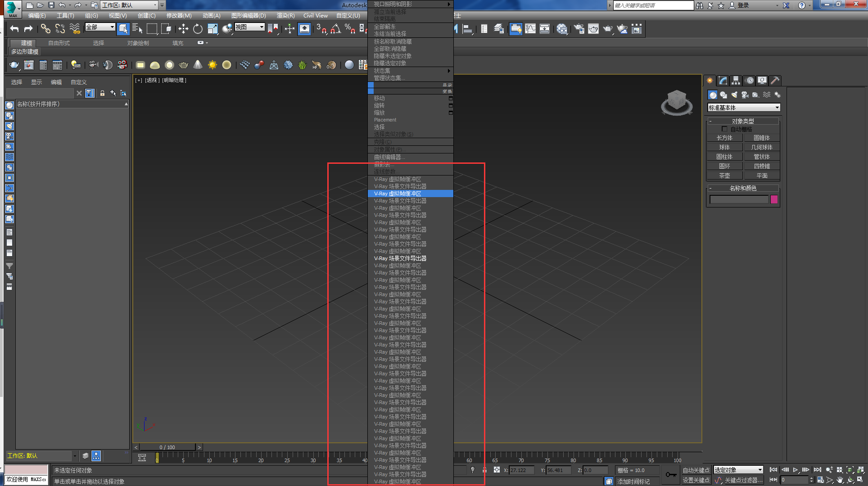This screenshot has height=486, width=868.
Task: Click the V-Ray fur grass icon
Action: click(x=302, y=65)
